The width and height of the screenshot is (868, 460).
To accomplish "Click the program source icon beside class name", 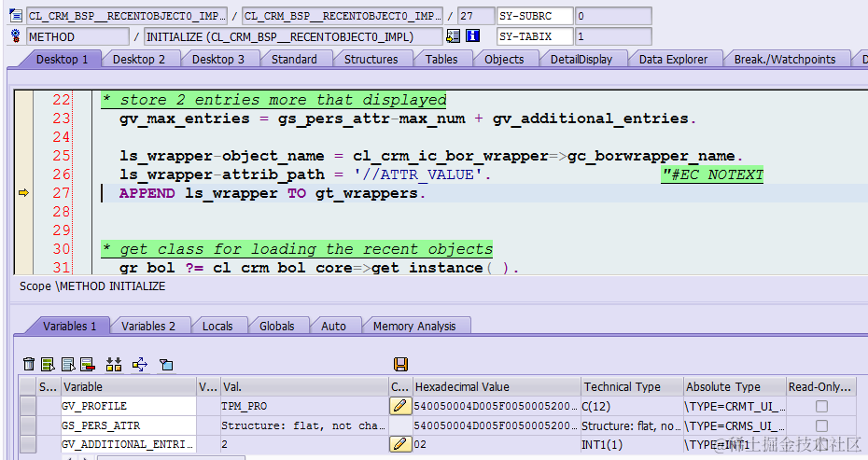I will click(x=16, y=16).
